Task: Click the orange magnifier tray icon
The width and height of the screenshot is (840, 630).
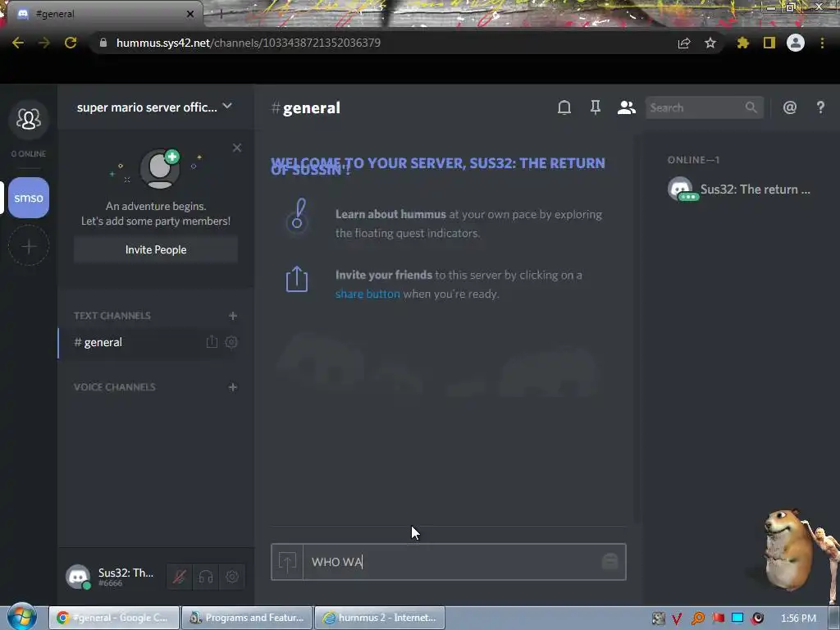Action: (x=698, y=619)
